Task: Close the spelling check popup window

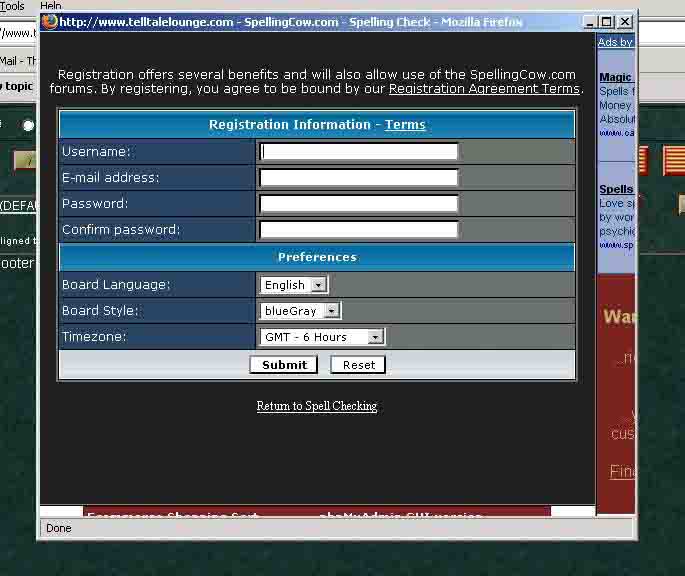Action: pyautogui.click(x=625, y=22)
